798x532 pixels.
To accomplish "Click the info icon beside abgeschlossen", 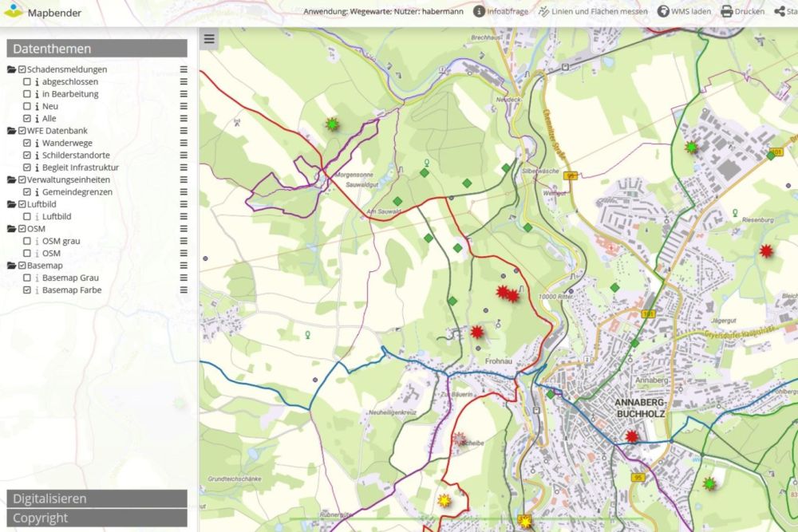I will coord(37,81).
